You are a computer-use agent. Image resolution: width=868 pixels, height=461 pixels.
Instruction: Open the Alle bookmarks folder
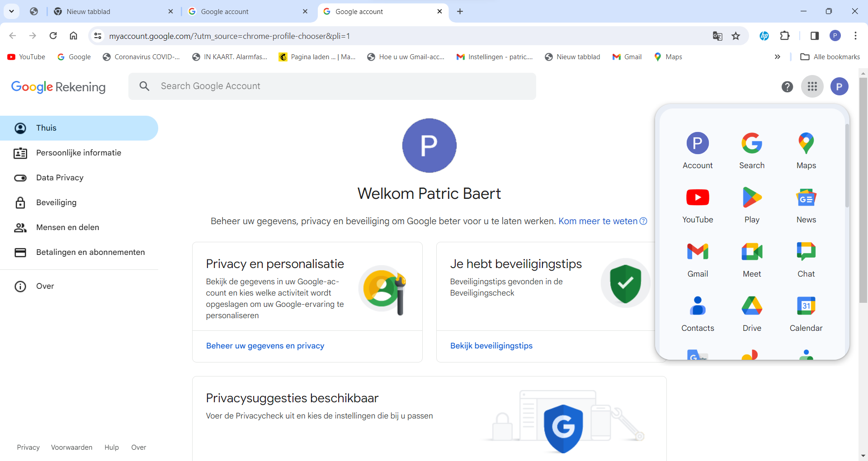pyautogui.click(x=830, y=57)
